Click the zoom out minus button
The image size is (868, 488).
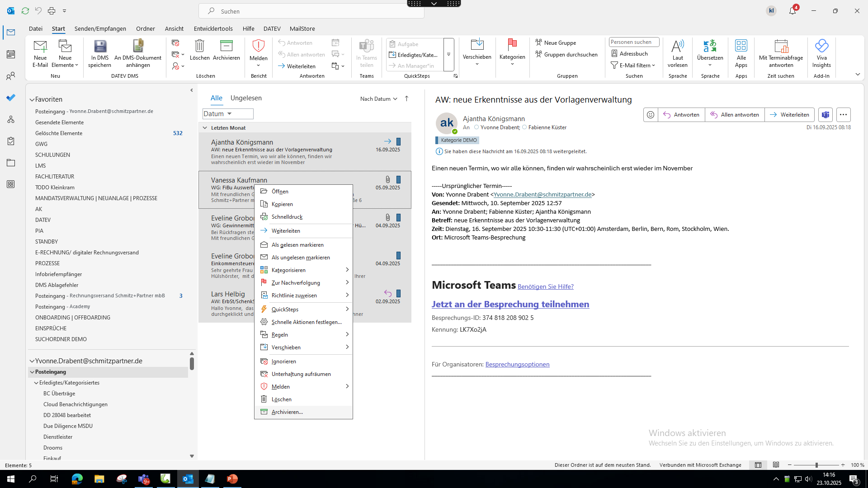pos(790,465)
